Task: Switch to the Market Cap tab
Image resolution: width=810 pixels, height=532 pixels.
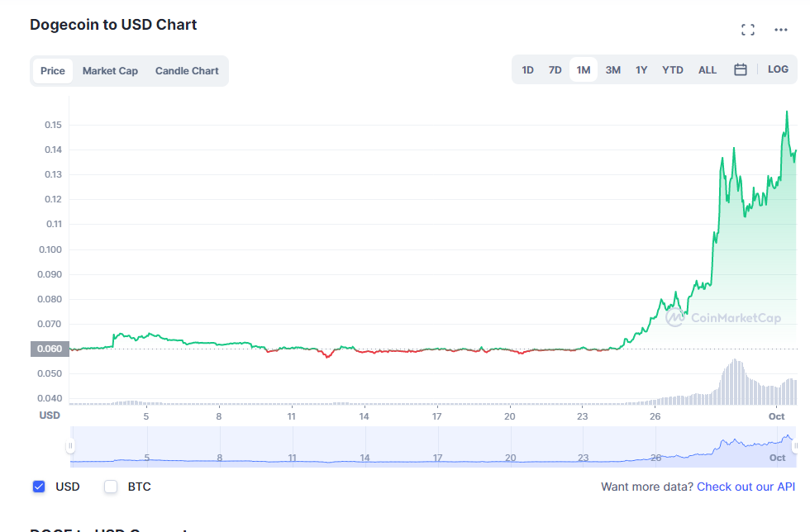Action: (110, 71)
